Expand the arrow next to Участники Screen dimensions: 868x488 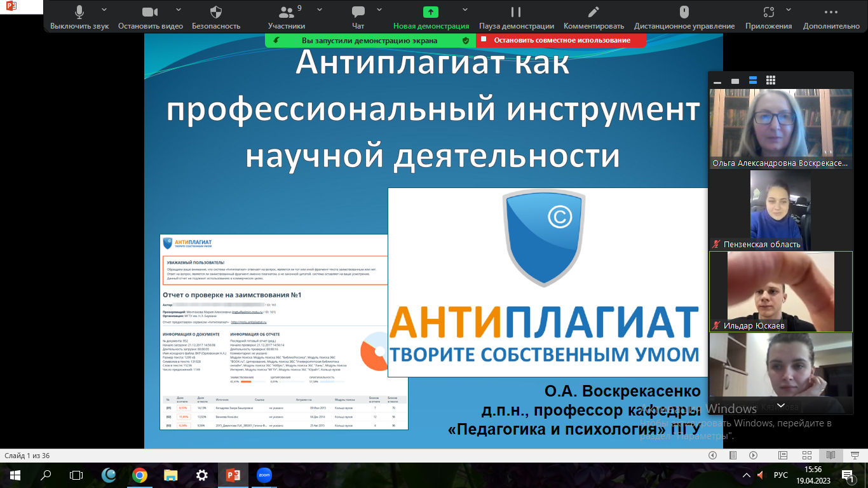point(319,10)
